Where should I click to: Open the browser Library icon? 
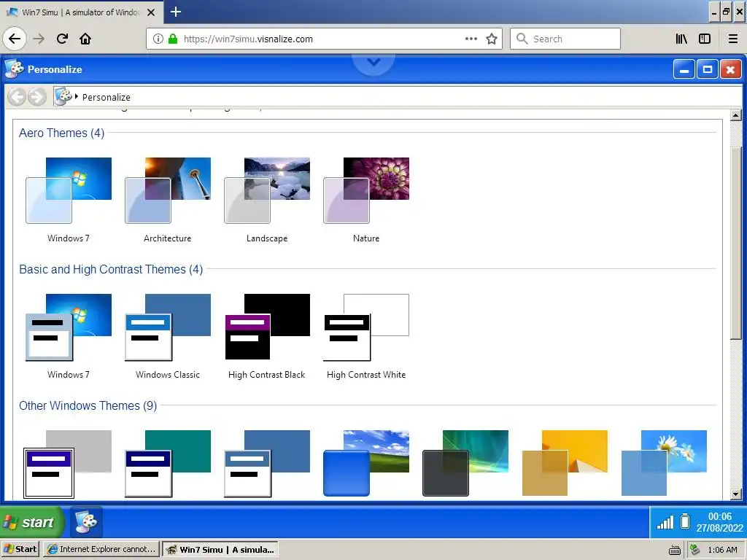click(681, 39)
